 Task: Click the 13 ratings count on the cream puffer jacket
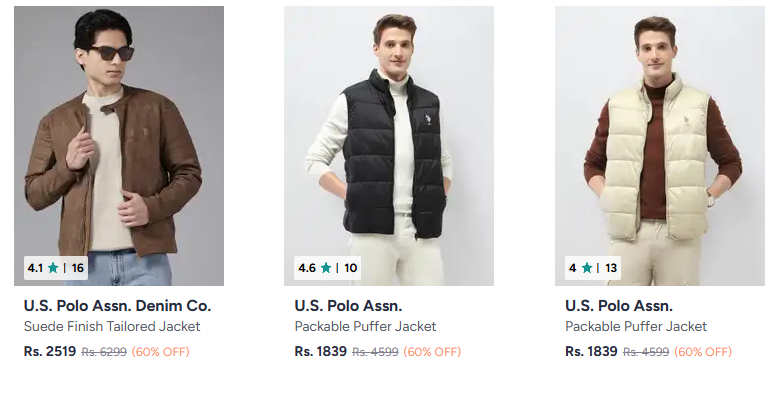611,268
